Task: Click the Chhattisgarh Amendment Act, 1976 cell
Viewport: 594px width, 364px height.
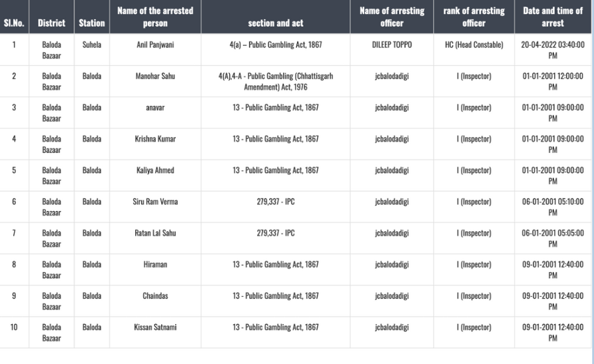Action: coord(275,81)
